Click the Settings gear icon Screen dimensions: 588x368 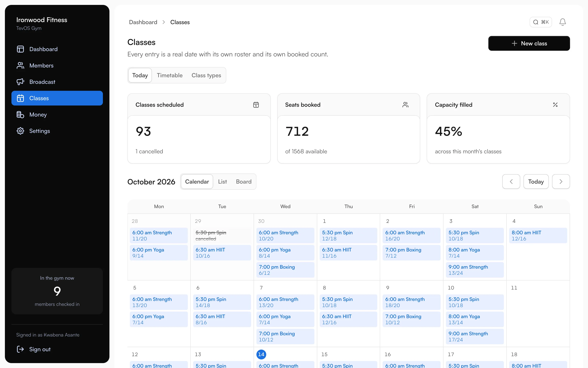point(20,131)
